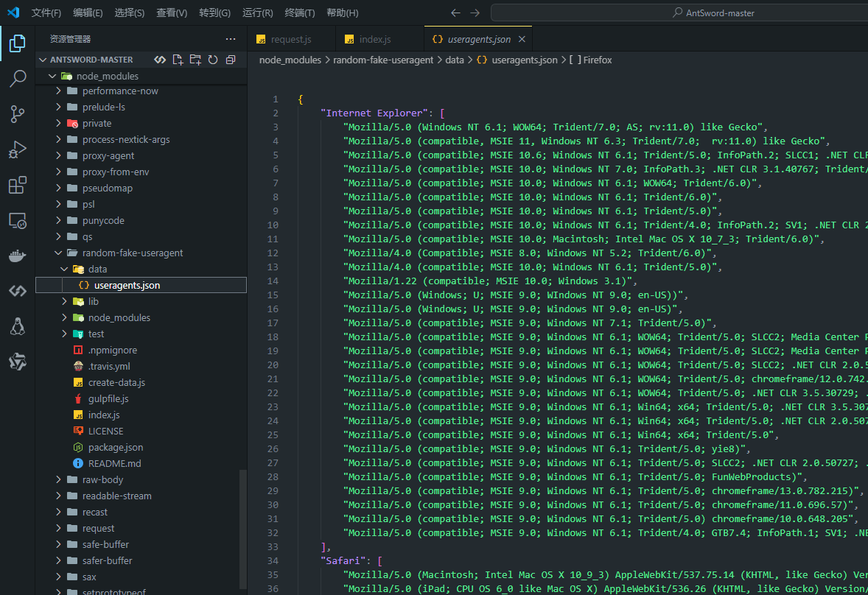The width and height of the screenshot is (868, 595).
Task: Collapse all folders in the explorer
Action: [231, 60]
